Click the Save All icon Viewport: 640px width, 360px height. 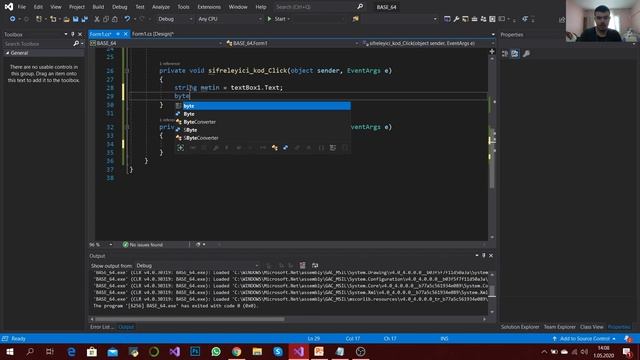pyautogui.click(x=84, y=19)
